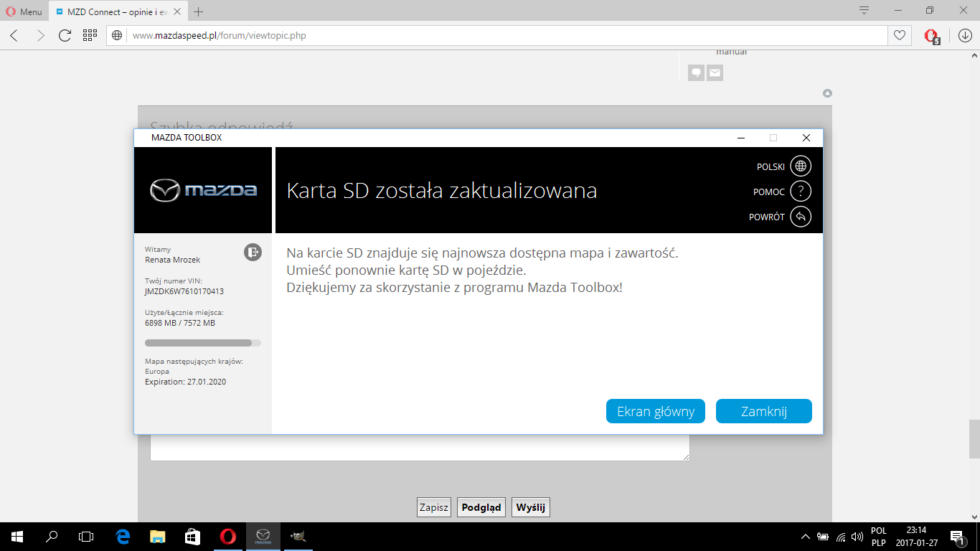Click the address bar URL field

pos(502,35)
